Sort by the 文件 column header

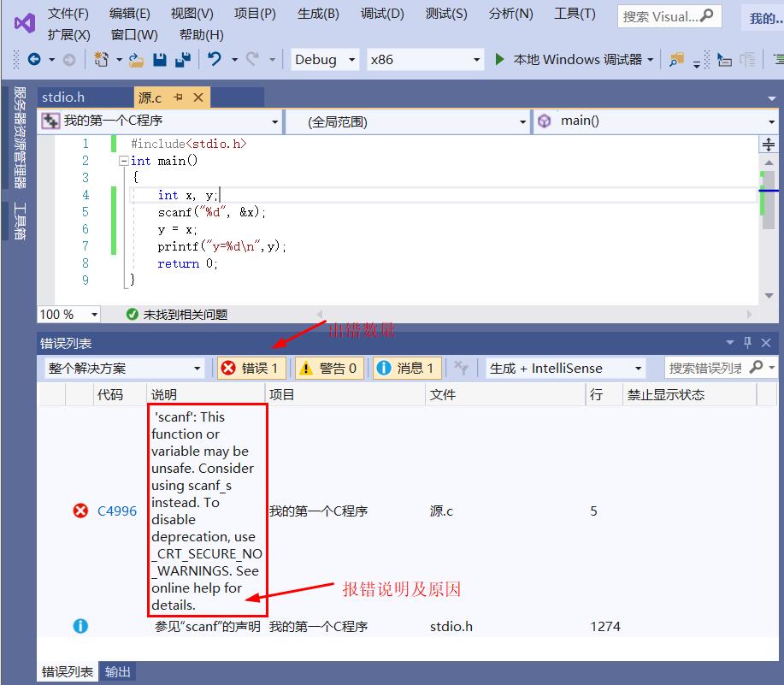505,394
